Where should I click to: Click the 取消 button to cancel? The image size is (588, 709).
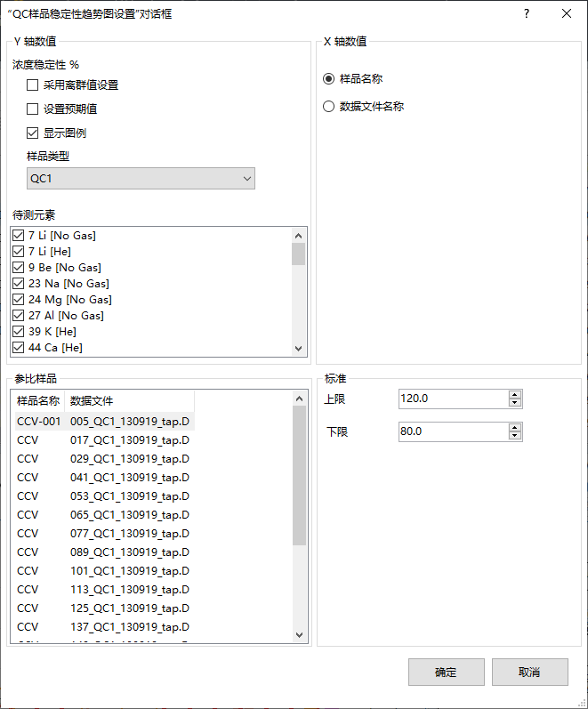[x=529, y=673]
